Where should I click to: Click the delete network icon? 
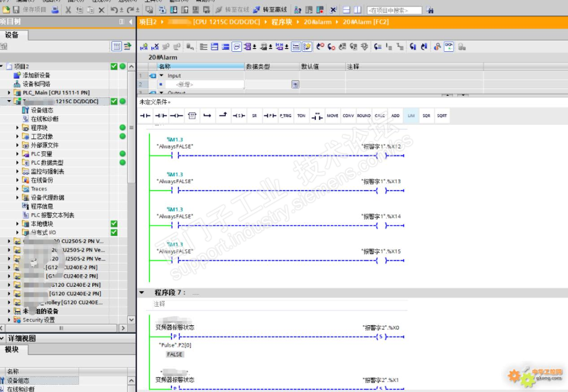tap(155, 46)
